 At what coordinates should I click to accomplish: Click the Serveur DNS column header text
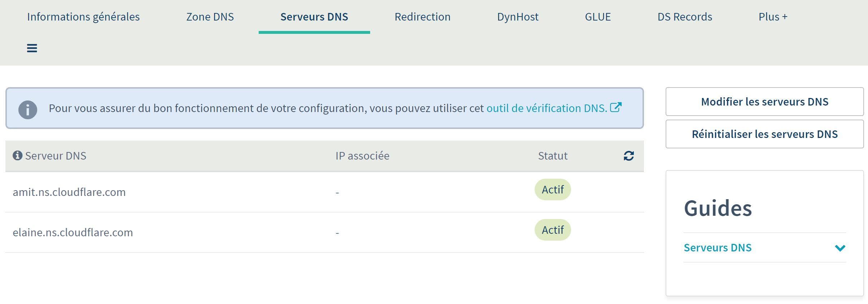(56, 156)
